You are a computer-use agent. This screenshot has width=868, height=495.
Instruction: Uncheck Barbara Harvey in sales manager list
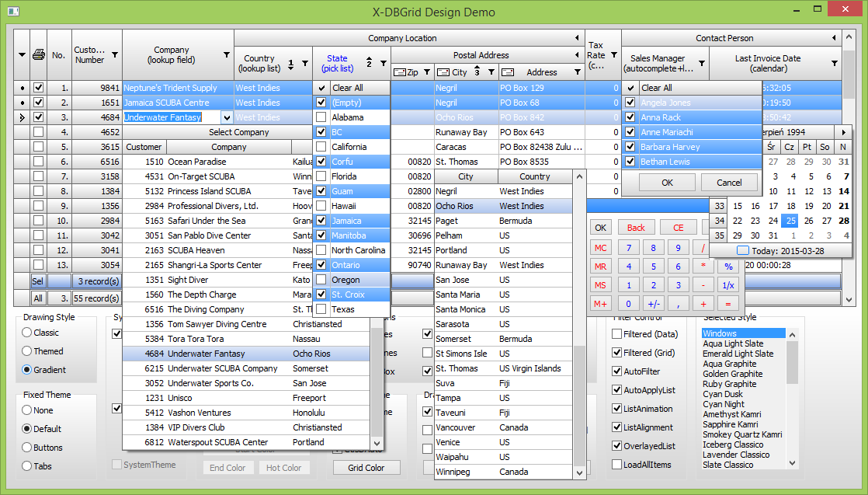coord(630,147)
